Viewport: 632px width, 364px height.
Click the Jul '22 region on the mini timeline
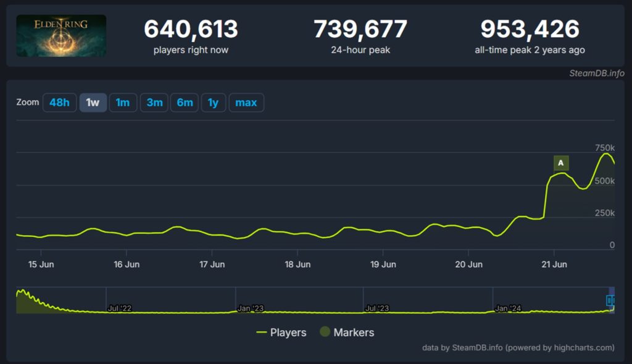119,307
